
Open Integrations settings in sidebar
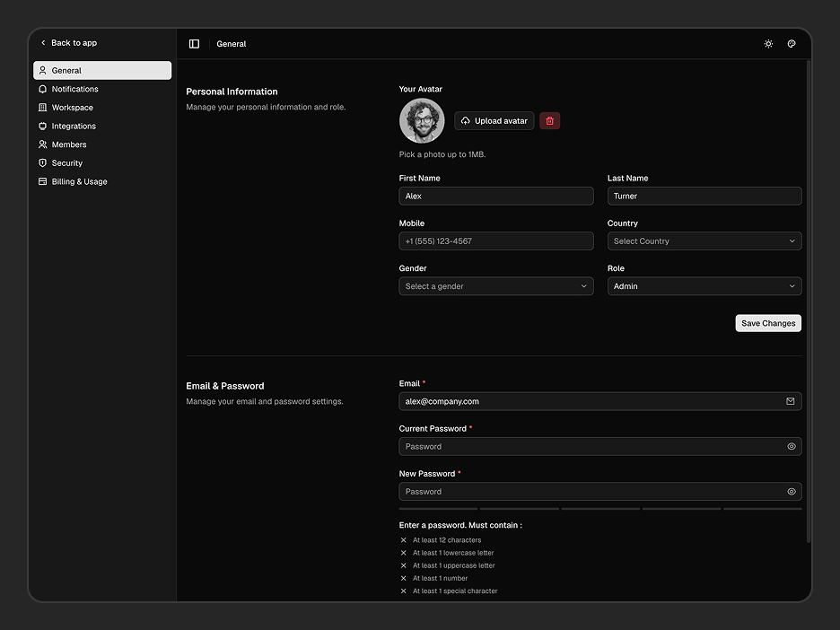coord(102,126)
